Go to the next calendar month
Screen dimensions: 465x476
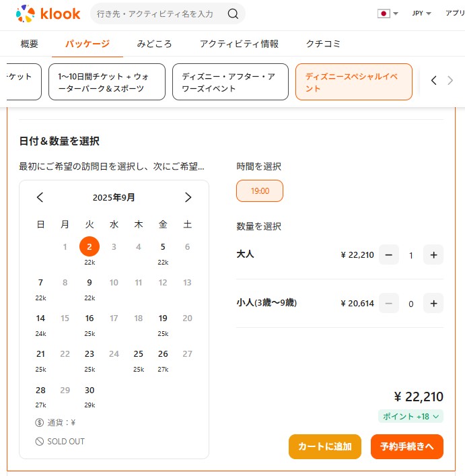(x=188, y=197)
